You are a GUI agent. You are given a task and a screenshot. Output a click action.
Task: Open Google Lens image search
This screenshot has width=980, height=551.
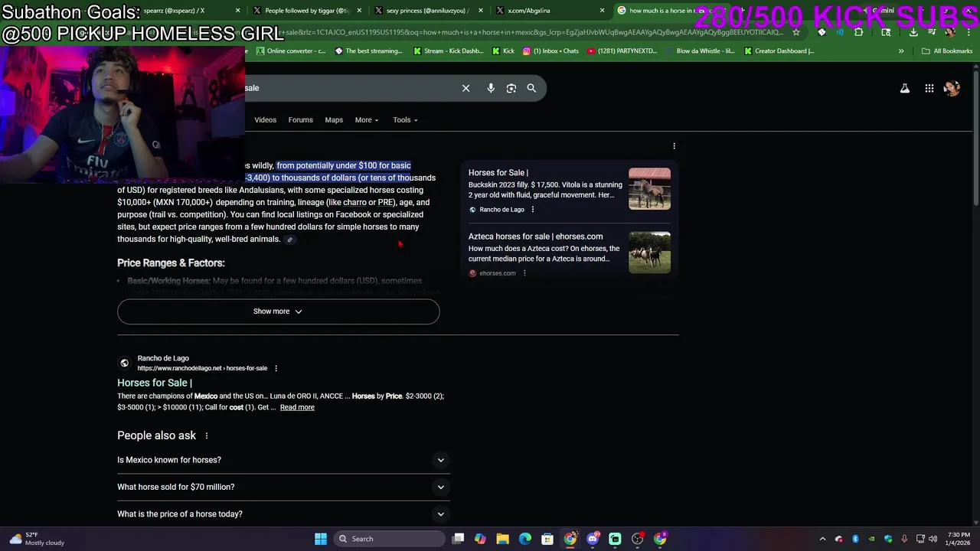point(511,88)
